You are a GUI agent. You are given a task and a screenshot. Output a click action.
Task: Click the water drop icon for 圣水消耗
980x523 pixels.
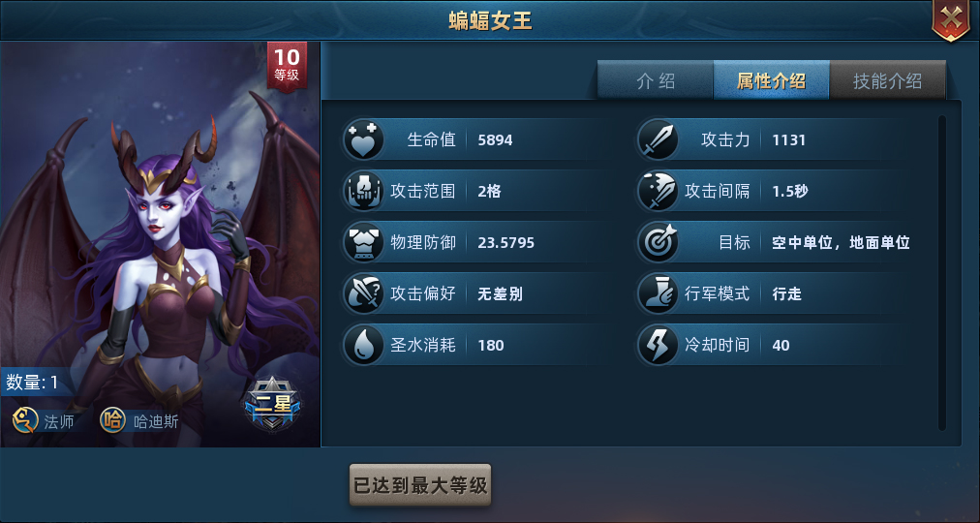[363, 345]
